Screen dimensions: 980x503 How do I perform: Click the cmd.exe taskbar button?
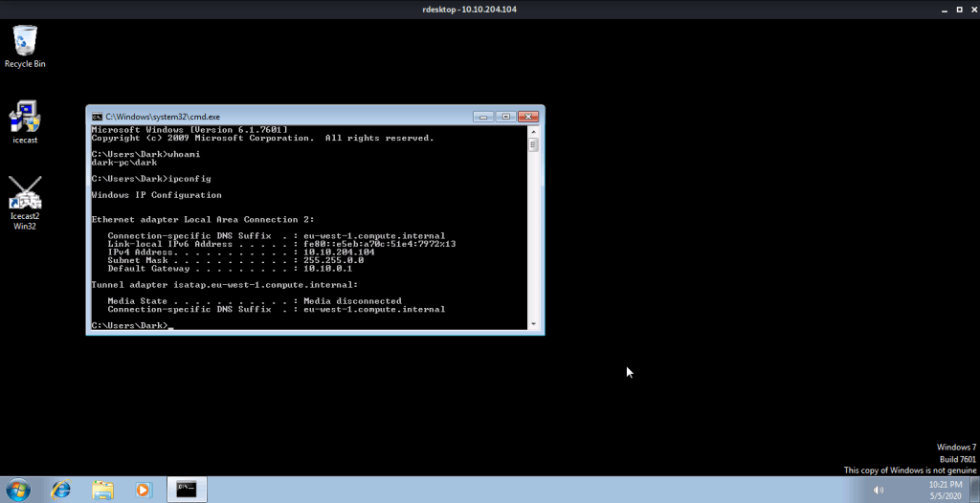(188, 490)
